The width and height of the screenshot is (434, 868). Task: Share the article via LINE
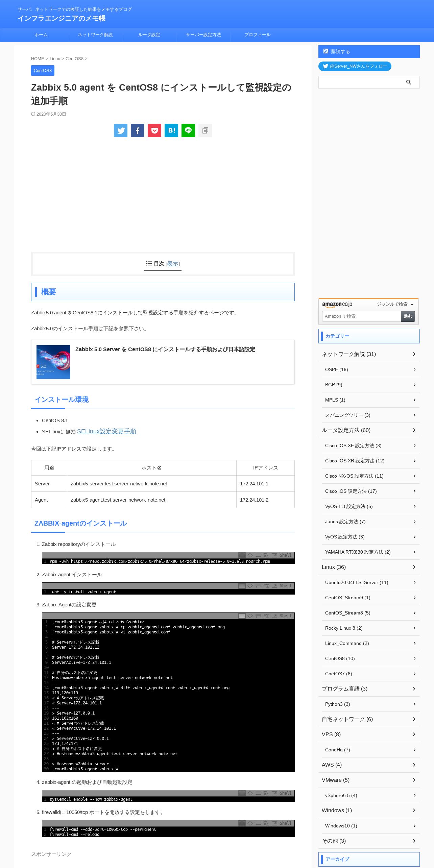[x=188, y=130]
